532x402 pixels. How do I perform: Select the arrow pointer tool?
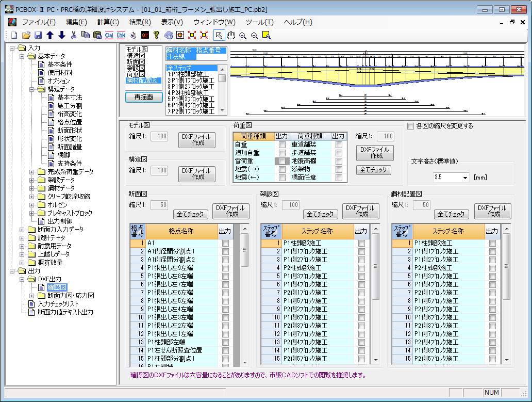click(x=219, y=35)
